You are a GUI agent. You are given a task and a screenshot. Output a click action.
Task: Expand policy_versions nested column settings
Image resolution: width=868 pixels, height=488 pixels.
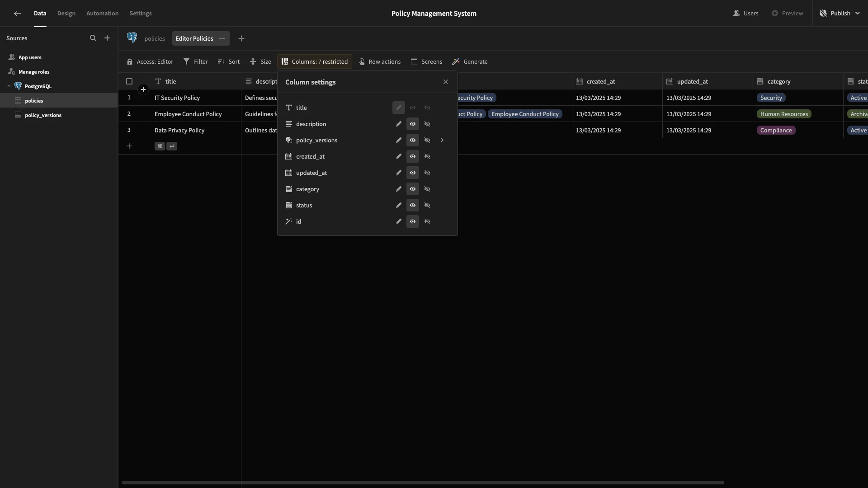(x=442, y=140)
